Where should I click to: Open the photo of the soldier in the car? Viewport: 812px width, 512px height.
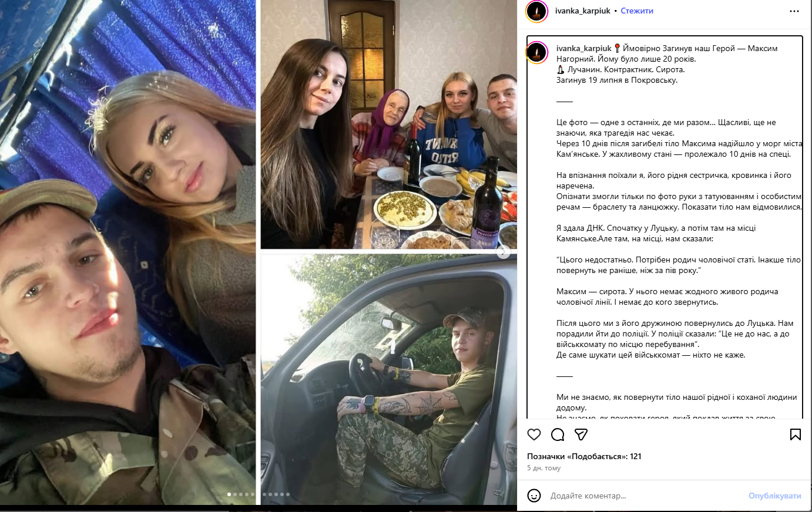pyautogui.click(x=389, y=380)
